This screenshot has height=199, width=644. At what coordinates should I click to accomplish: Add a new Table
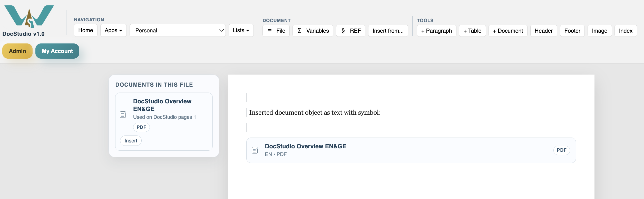(472, 31)
